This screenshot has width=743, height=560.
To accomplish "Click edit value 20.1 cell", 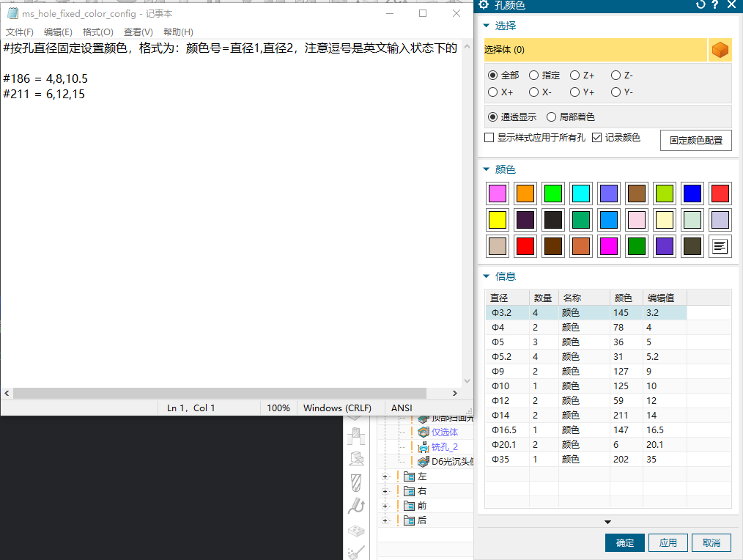I will pyautogui.click(x=665, y=444).
